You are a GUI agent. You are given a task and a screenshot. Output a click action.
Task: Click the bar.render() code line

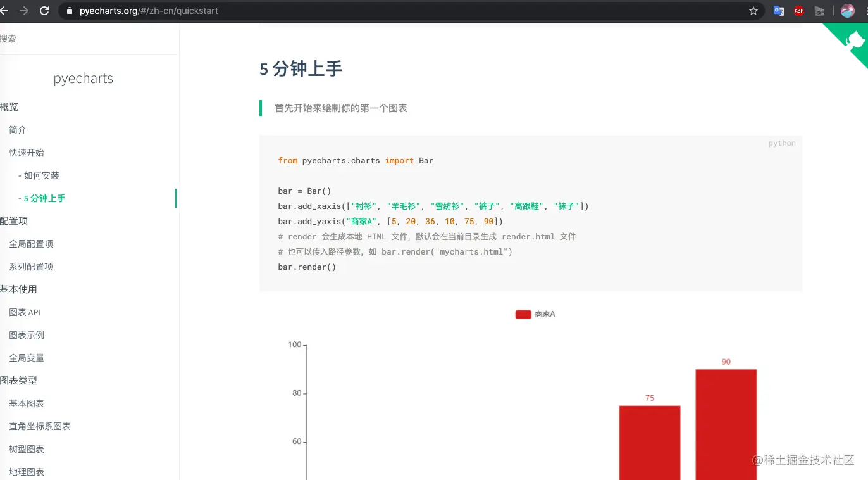coord(307,267)
